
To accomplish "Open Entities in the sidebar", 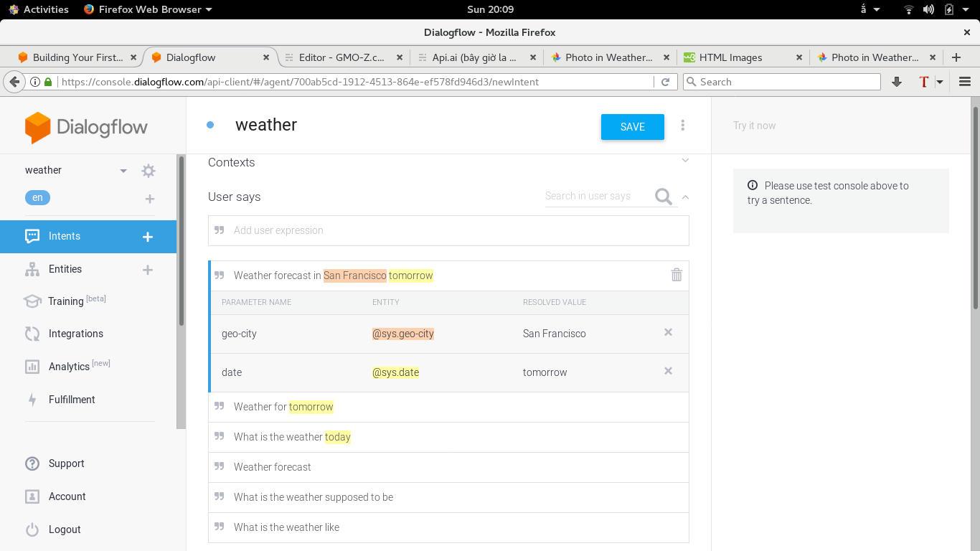I will click(65, 269).
